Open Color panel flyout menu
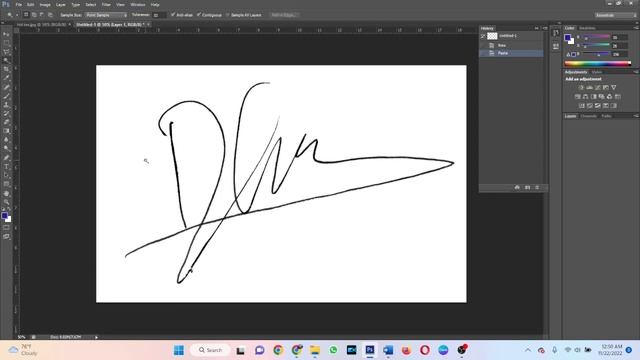This screenshot has width=640, height=360. point(636,28)
